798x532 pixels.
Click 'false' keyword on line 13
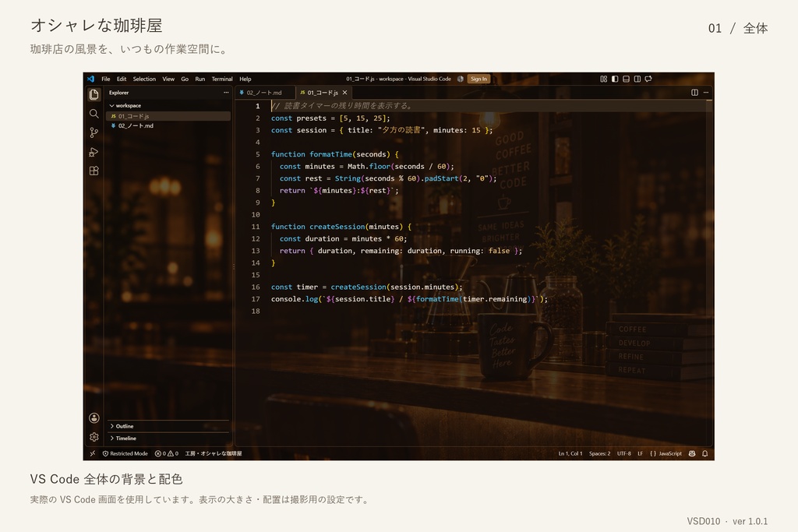pyautogui.click(x=500, y=251)
